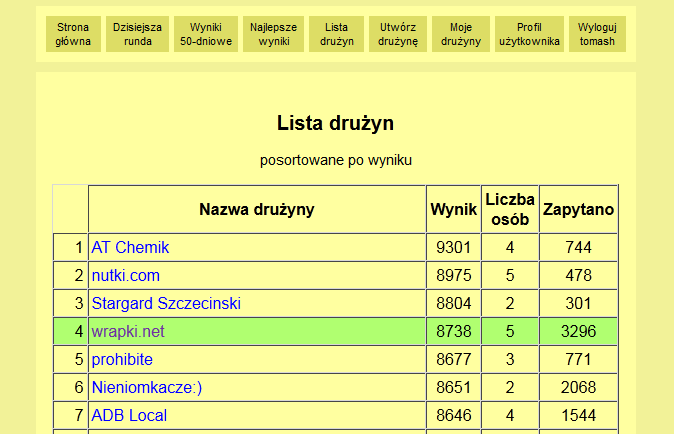Open Nieniomkacze:) team link
Image resolution: width=674 pixels, height=434 pixels.
tap(147, 387)
